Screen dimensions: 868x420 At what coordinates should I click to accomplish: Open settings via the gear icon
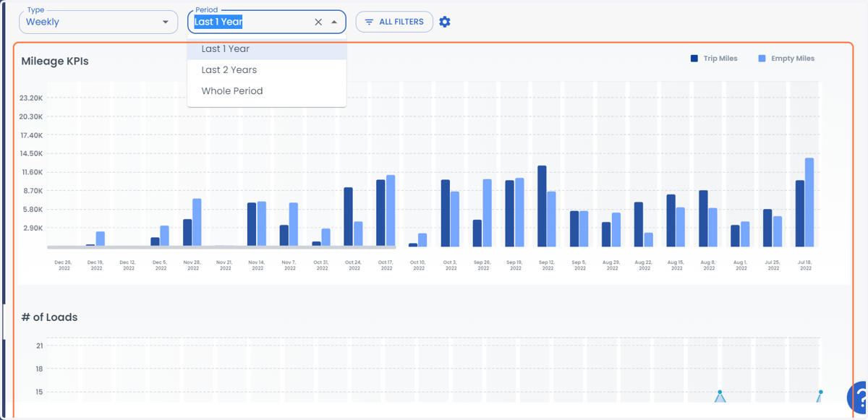(445, 22)
